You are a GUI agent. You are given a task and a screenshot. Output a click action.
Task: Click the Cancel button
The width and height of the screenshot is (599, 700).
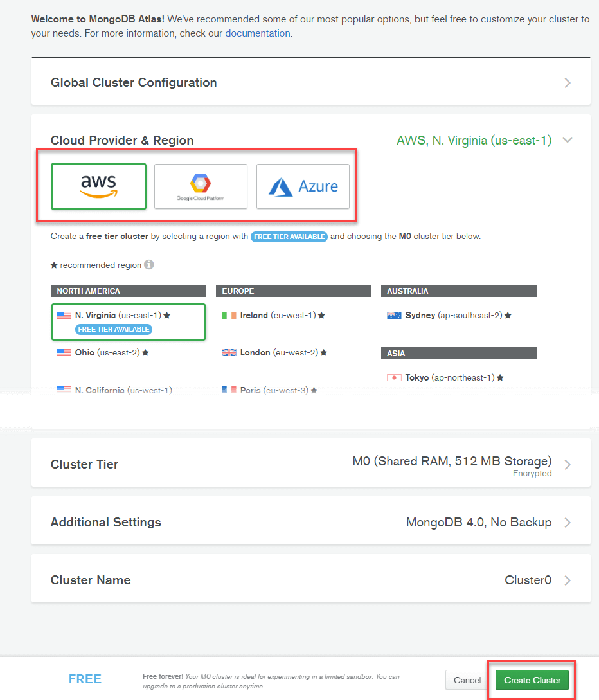(467, 680)
